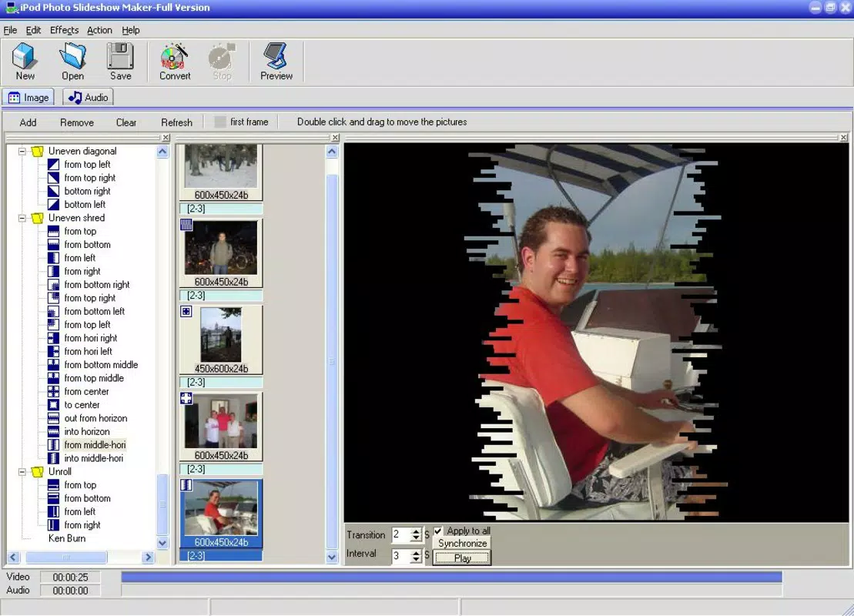
Task: Select Uneven shred 'from left' icon
Action: [x=53, y=258]
